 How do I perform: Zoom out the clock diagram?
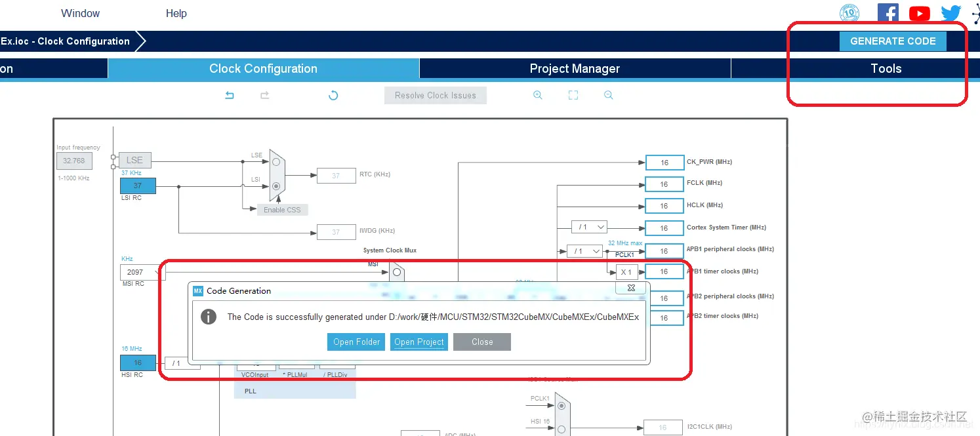(609, 95)
